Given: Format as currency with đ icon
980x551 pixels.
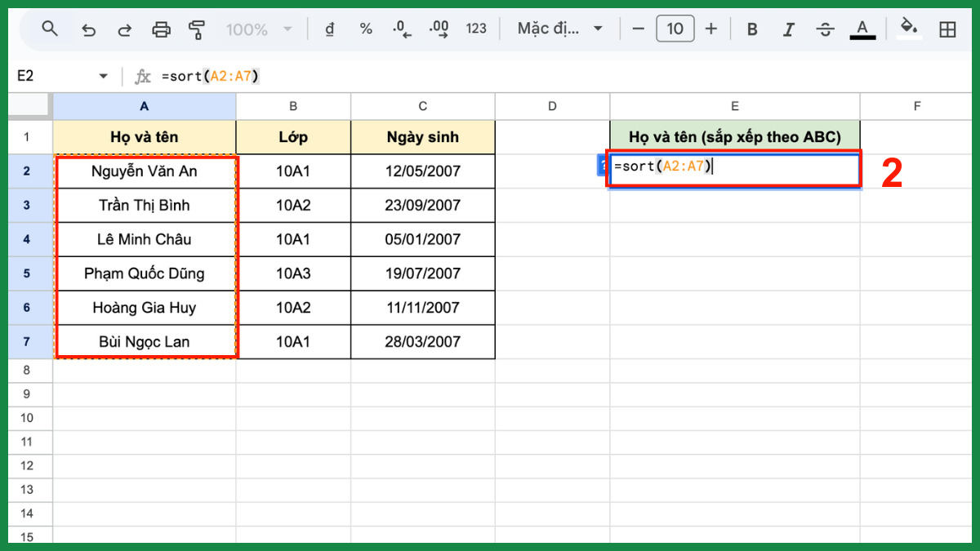Looking at the screenshot, I should click(330, 29).
